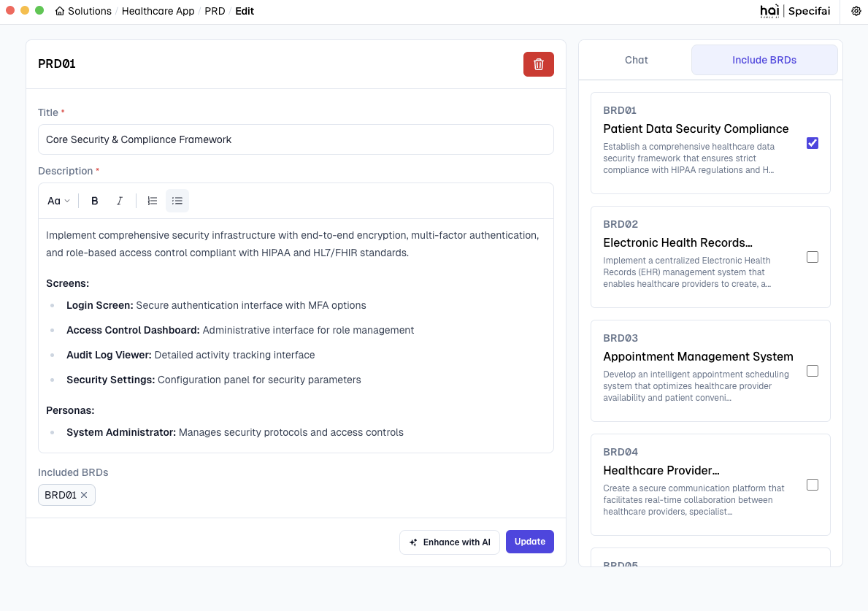
Task: Click the Access Control Dashboard bullet
Action: coord(240,331)
